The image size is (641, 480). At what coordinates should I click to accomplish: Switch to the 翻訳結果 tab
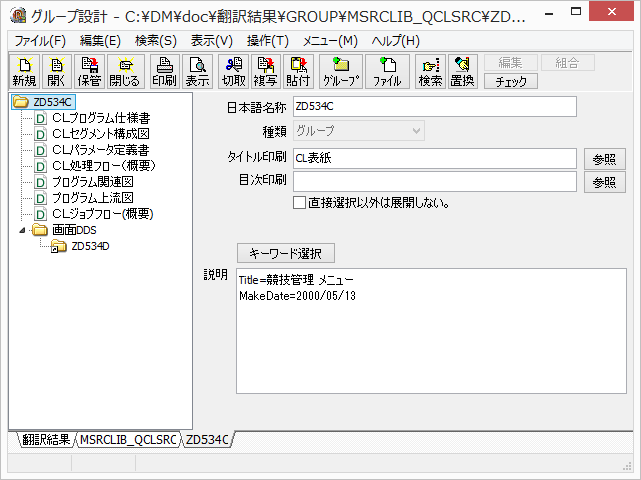pos(46,440)
